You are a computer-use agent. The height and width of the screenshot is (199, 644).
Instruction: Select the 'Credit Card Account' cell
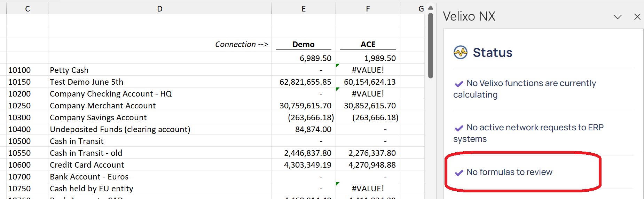pos(160,164)
